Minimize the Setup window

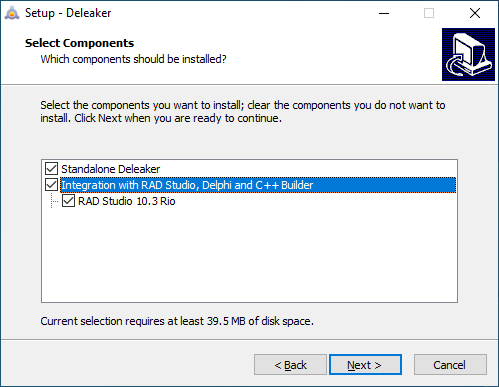(x=384, y=13)
